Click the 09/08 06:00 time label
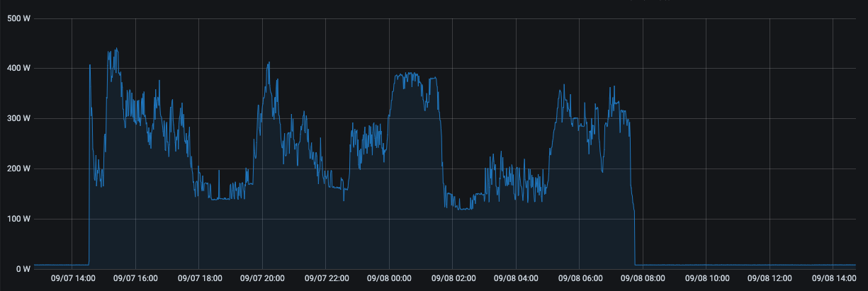This screenshot has width=868, height=291. click(x=580, y=278)
